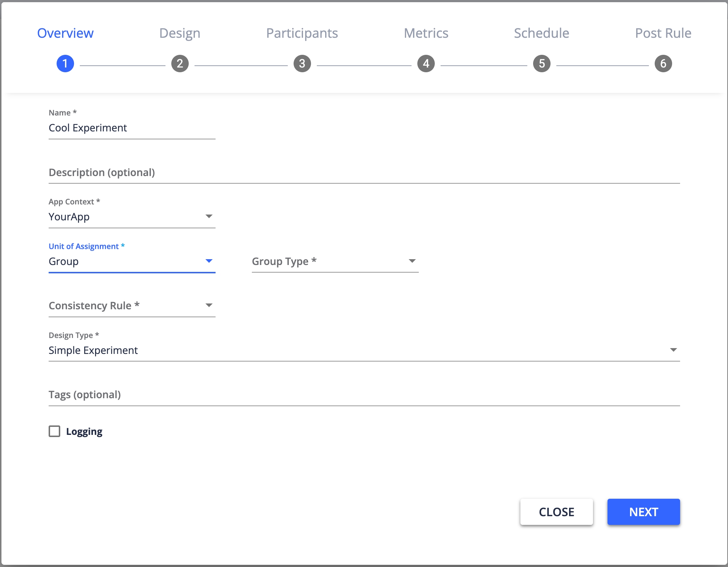Click step 2 circle icon
The width and height of the screenshot is (728, 567).
coord(180,64)
